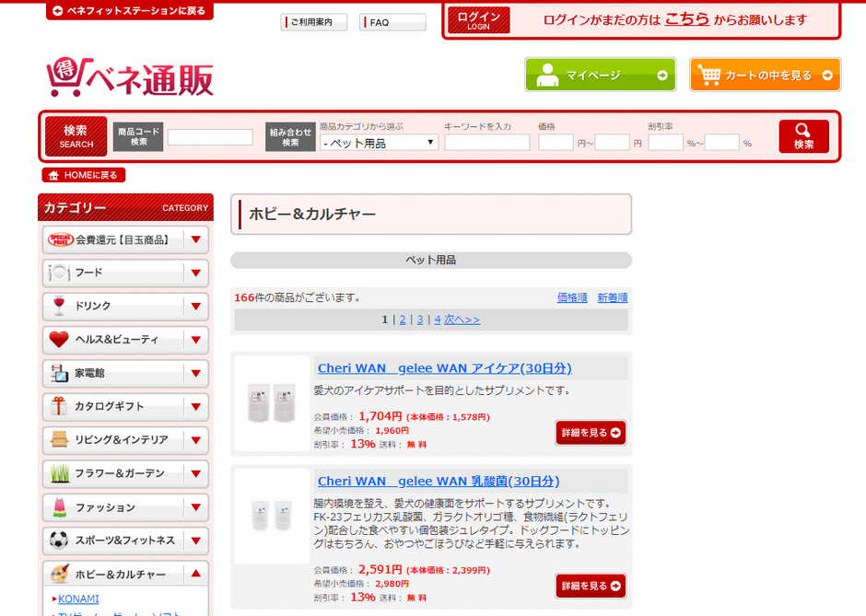Screen dimensions: 866x616
Task: Open My Page with the person icon
Action: pyautogui.click(x=600, y=76)
